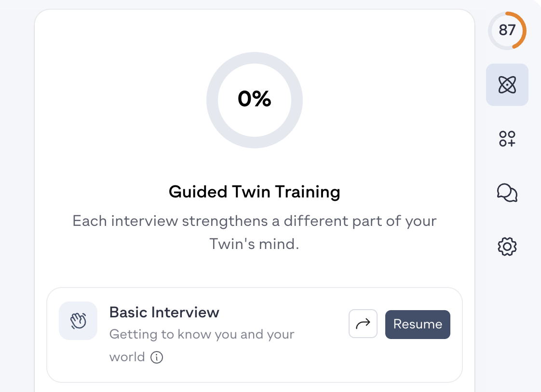Image resolution: width=541 pixels, height=392 pixels.
Task: Click the gray training progress ring
Action: click(x=212, y=100)
